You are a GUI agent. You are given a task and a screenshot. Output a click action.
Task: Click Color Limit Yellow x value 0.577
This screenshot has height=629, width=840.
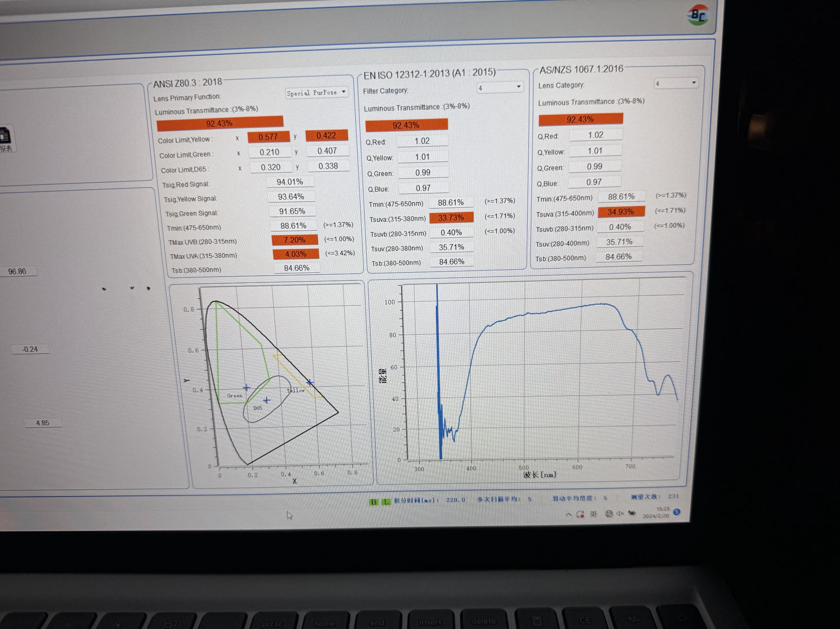pyautogui.click(x=268, y=137)
